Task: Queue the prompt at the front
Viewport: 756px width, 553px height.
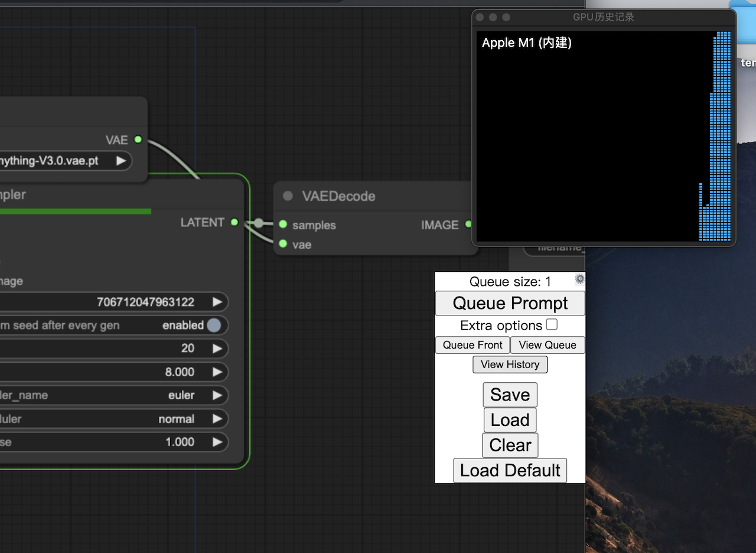Action: pos(472,344)
